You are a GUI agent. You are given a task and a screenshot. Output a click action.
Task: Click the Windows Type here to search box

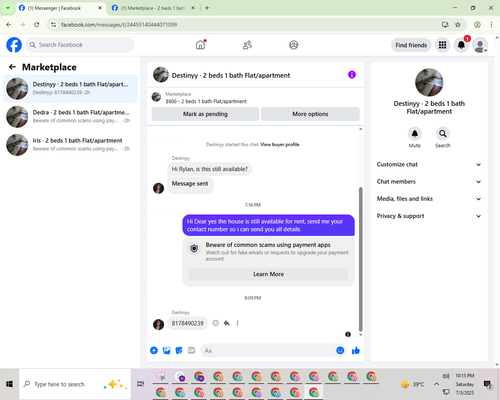coord(75,384)
